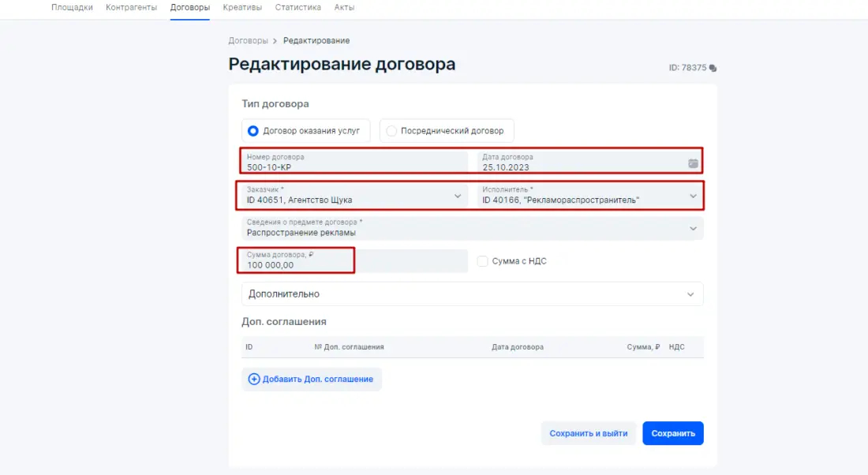Open the Статистика tab
The image size is (868, 475).
(x=298, y=7)
